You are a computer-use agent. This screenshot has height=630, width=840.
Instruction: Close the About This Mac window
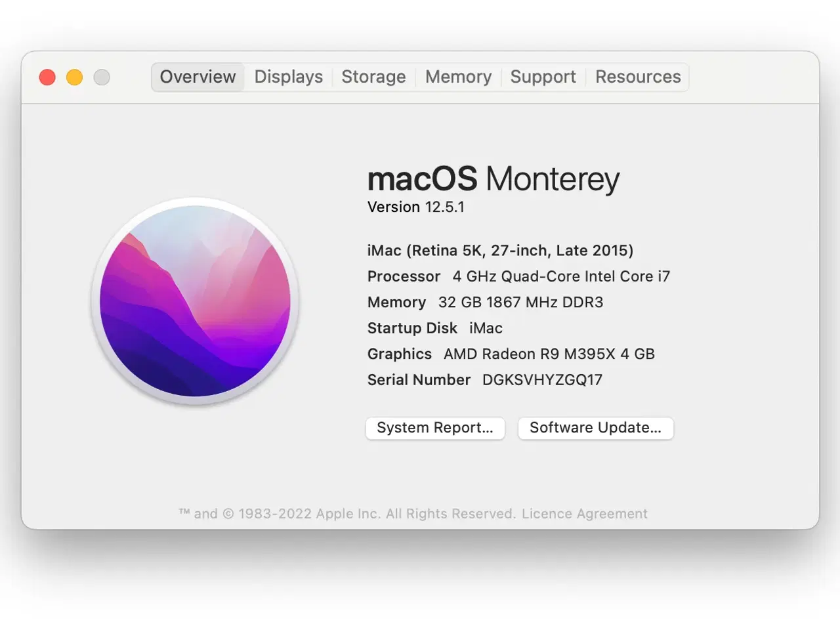pos(47,77)
